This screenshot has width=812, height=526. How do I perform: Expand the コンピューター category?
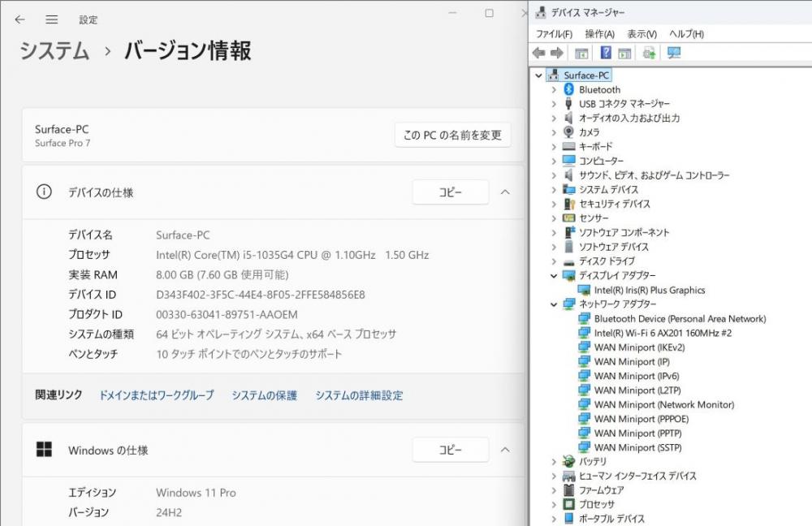tap(554, 161)
